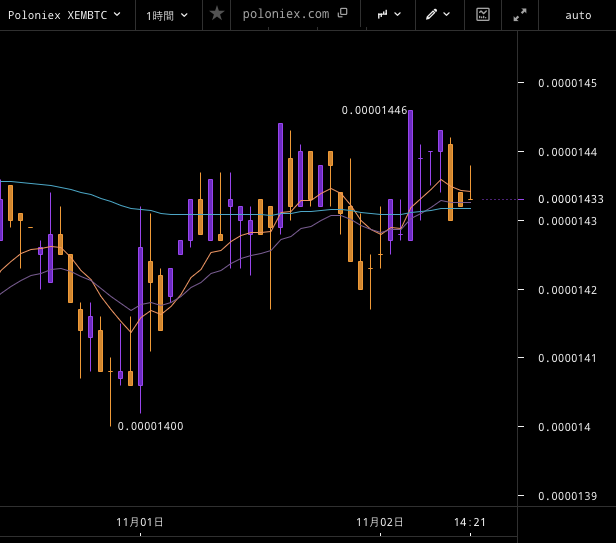The height and width of the screenshot is (543, 616).
Task: Click the tall purple candle at the 0.00001446 high
Action: [411, 175]
